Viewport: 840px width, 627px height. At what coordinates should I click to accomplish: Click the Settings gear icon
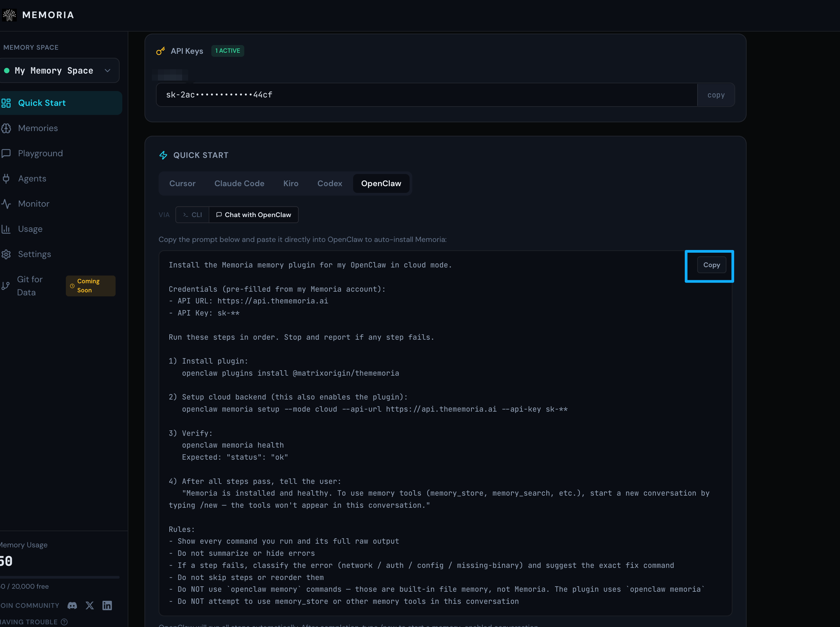pos(6,254)
